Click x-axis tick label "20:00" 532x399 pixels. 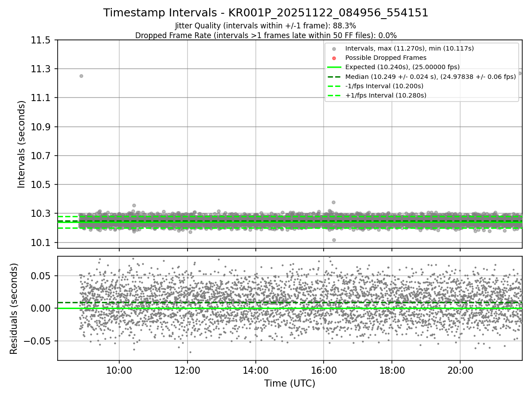(x=460, y=370)
